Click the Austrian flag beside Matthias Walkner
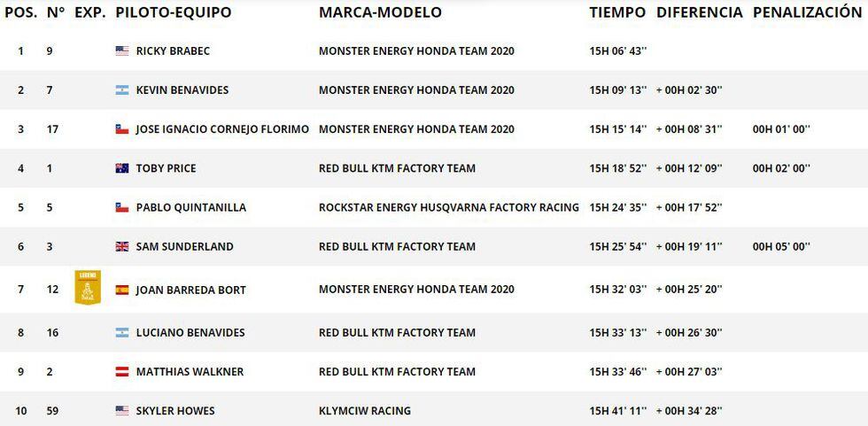868x426 pixels. pos(122,372)
